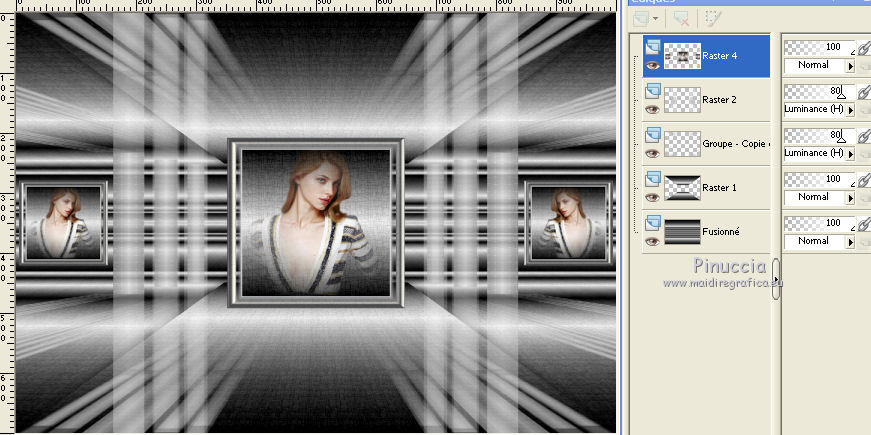
Task: Click the Groupe - Copie layer thumbnail
Action: tap(682, 143)
